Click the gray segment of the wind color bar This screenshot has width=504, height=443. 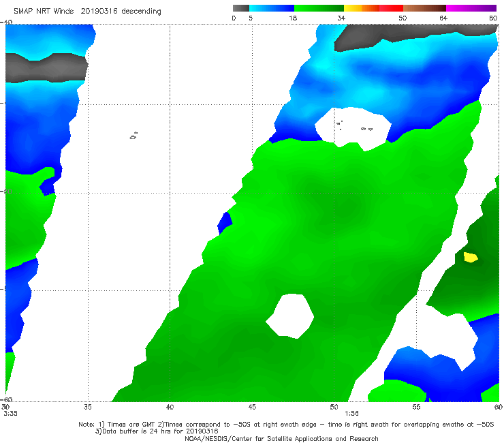coord(241,8)
